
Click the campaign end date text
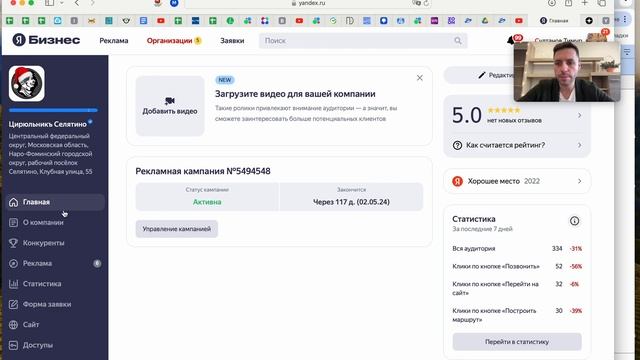351,202
